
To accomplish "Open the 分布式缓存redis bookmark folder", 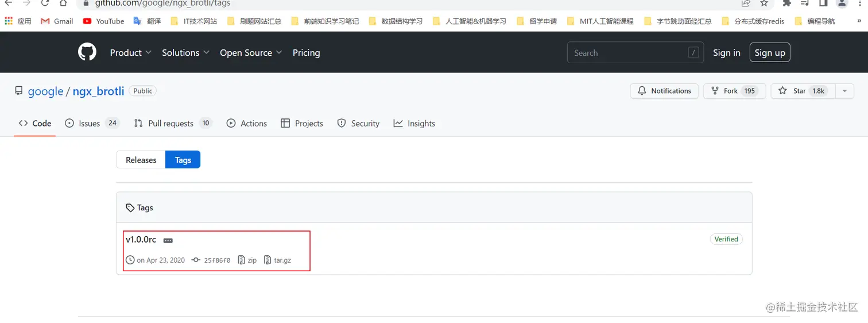I will pos(753,21).
